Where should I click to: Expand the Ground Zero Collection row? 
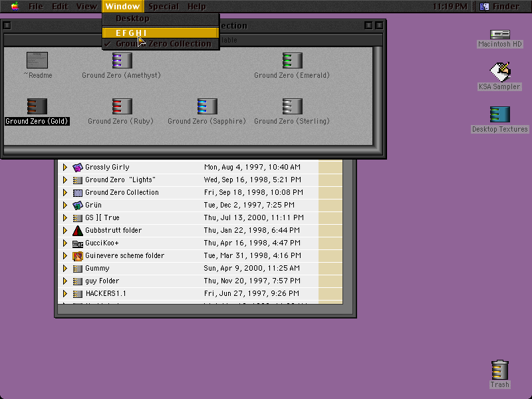click(65, 193)
